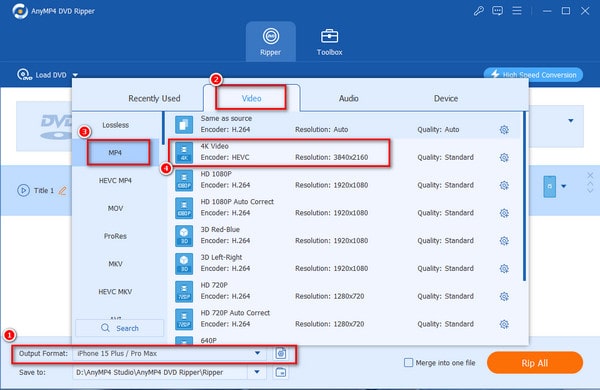Remove Title 1 with X icon

(x=590, y=175)
